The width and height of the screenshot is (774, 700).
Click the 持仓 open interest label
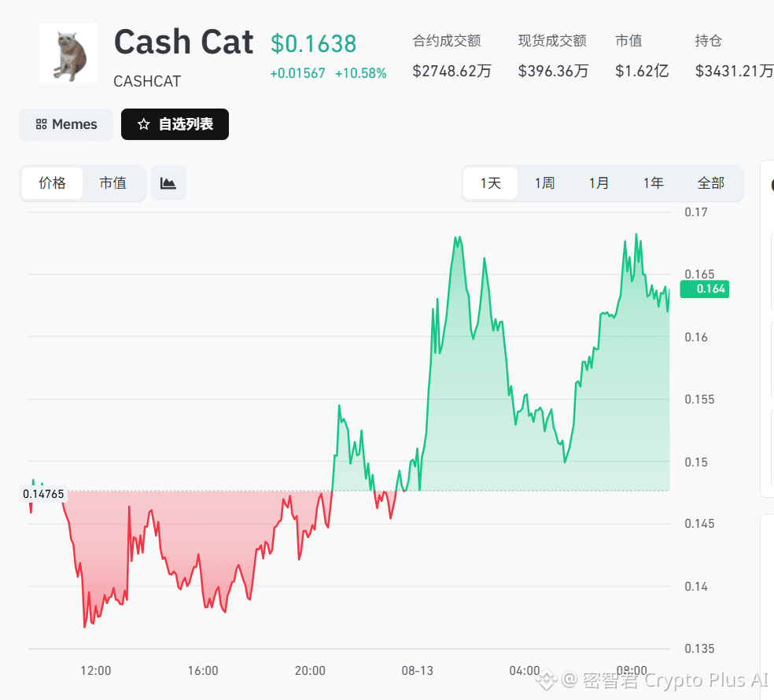click(x=709, y=41)
